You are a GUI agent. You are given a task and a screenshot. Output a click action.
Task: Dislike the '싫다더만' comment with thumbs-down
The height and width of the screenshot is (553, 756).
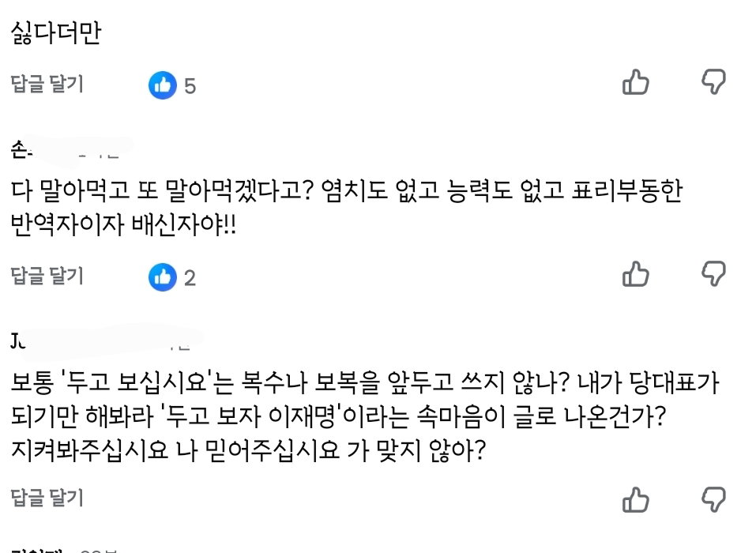pyautogui.click(x=713, y=81)
